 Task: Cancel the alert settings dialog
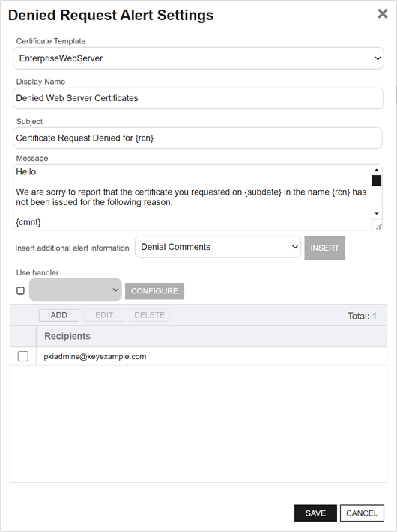tap(362, 513)
